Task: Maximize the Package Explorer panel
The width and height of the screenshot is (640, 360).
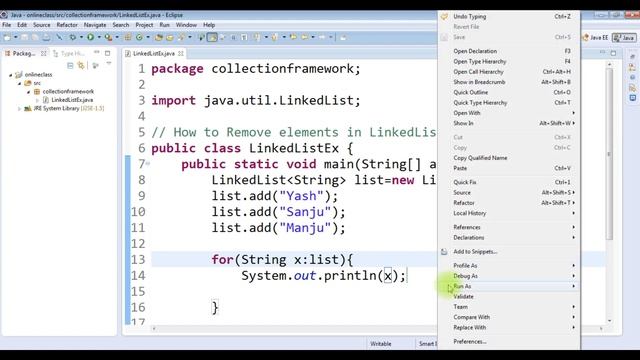Action: point(108,53)
